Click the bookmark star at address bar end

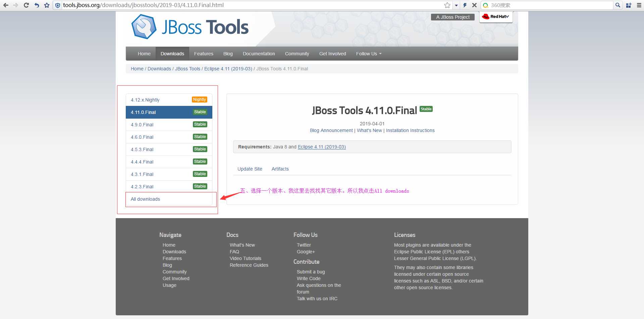point(447,5)
